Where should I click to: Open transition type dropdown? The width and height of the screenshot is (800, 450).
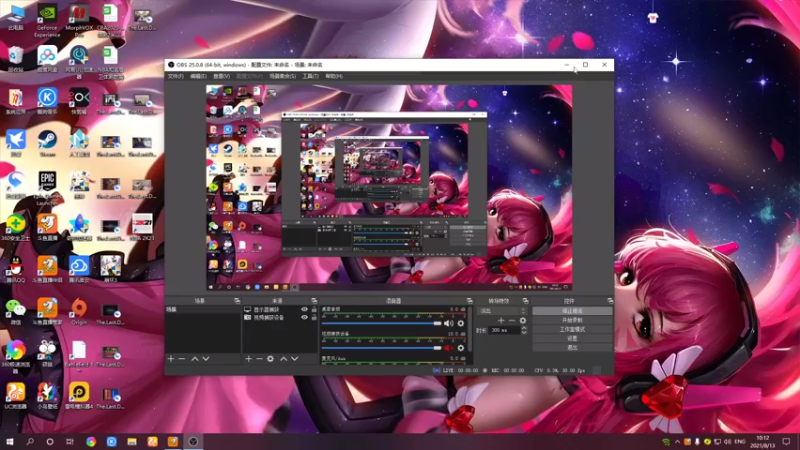(501, 311)
